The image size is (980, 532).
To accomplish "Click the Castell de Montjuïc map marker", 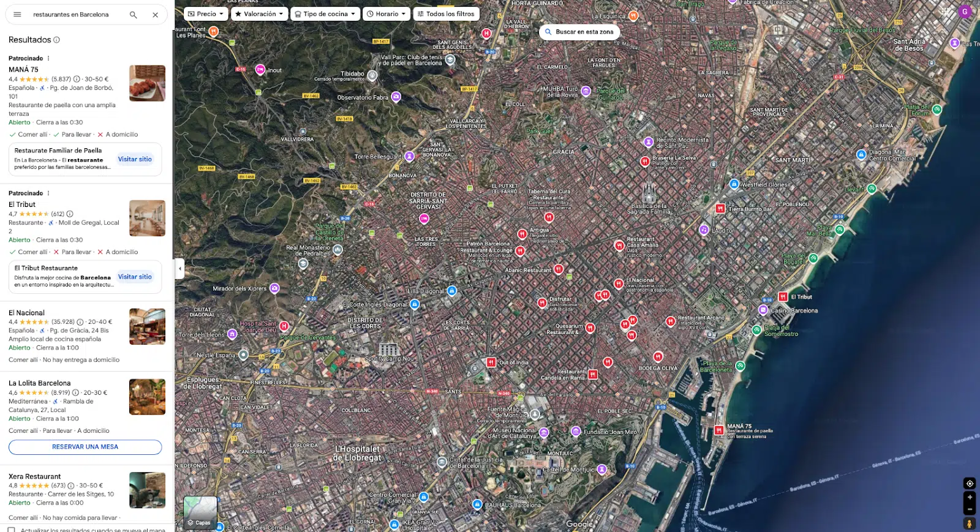I will click(x=602, y=470).
